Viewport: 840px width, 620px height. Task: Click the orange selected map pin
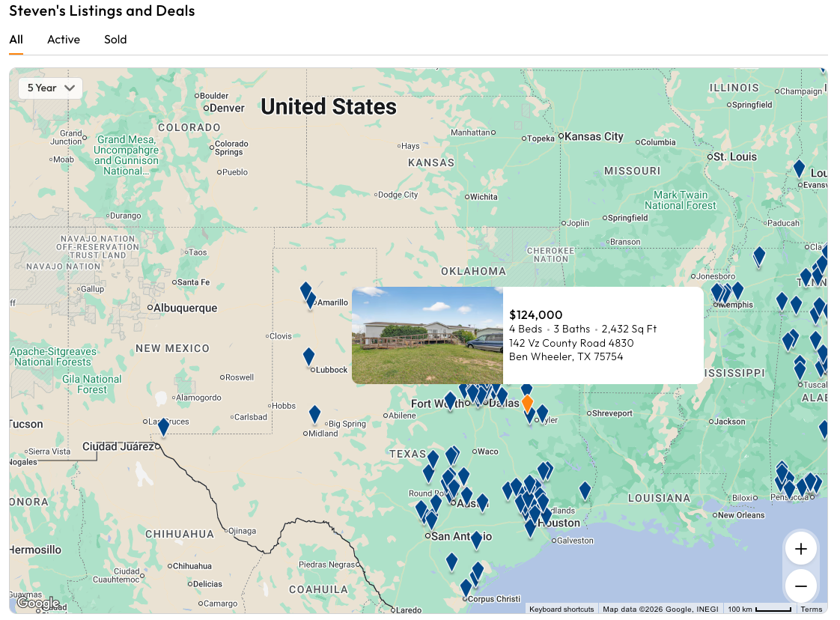pos(527,404)
